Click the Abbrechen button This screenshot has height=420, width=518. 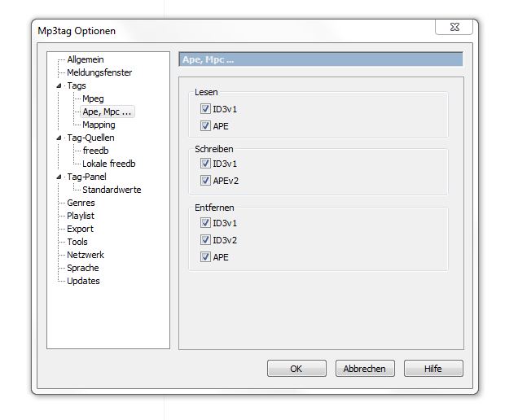point(365,369)
